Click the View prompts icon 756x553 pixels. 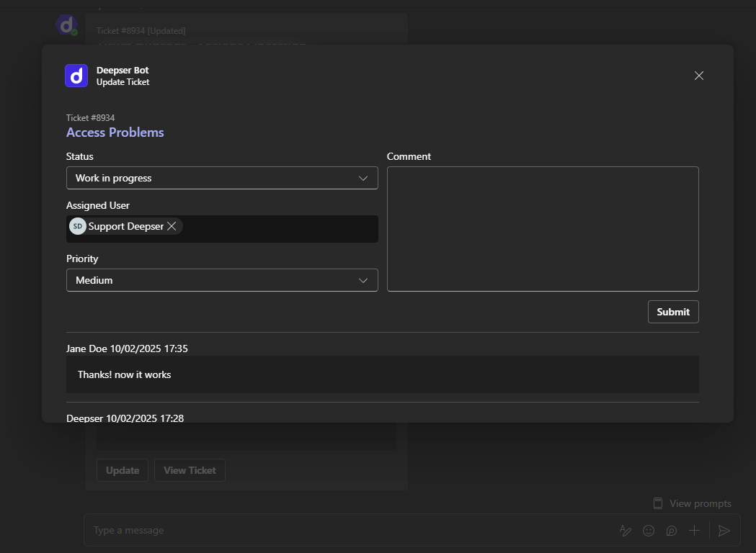pos(658,503)
